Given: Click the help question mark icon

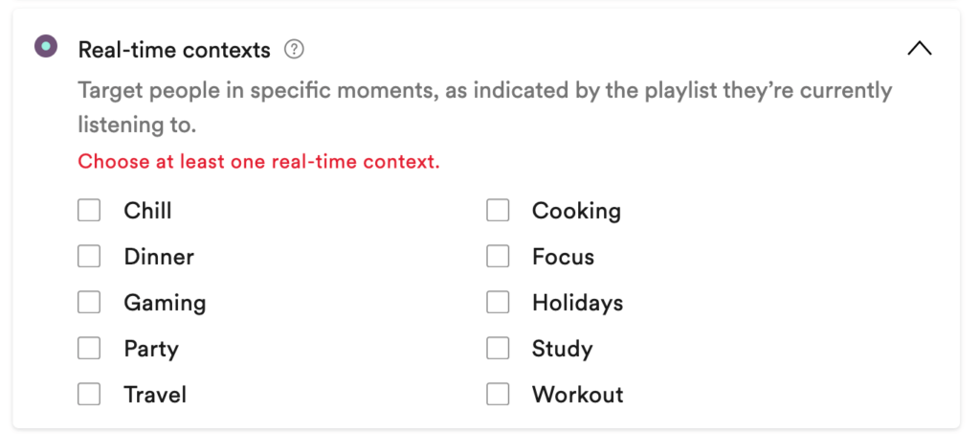Looking at the screenshot, I should (x=294, y=49).
